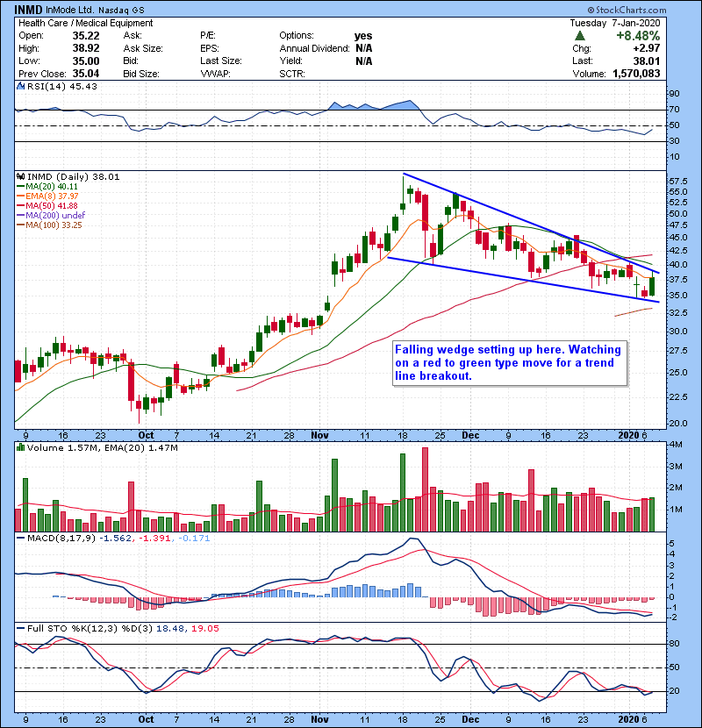Click the Health Care / Medical Equipment sector text
The height and width of the screenshot is (728, 702).
85,23
